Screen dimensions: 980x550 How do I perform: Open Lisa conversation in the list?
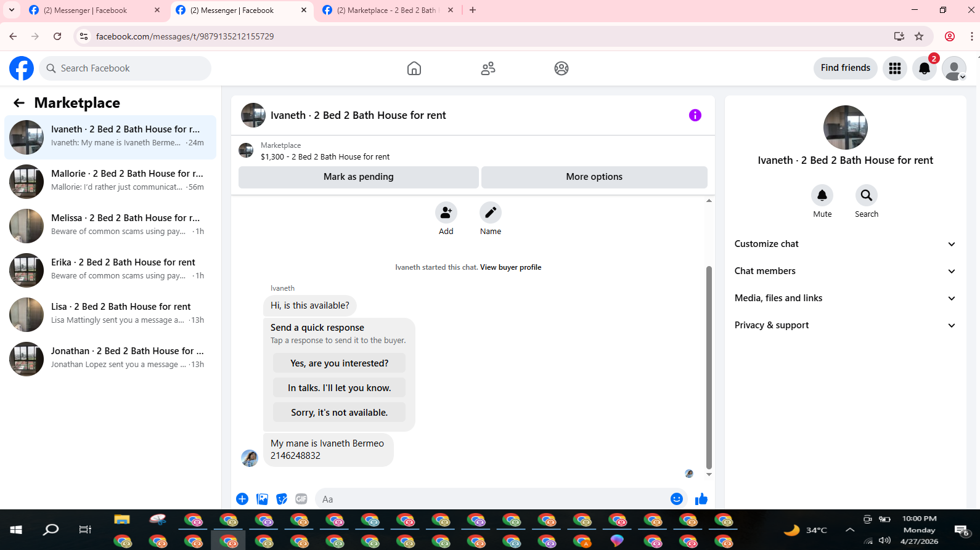[110, 313]
